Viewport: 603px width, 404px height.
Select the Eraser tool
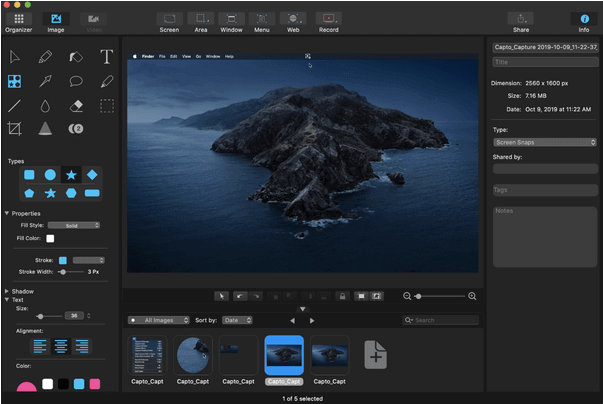pos(76,105)
